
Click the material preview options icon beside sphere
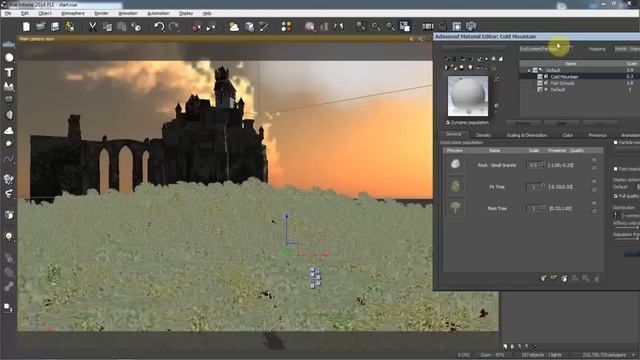click(x=496, y=79)
